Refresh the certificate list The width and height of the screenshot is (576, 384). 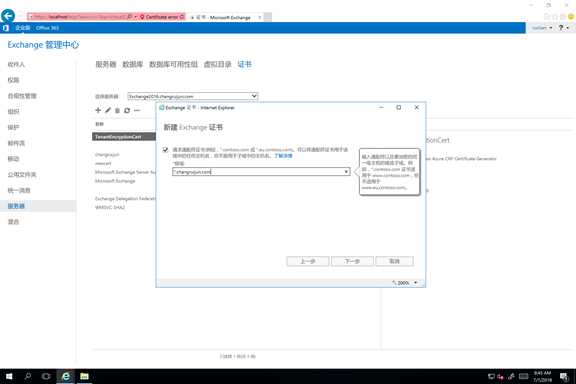127,110
